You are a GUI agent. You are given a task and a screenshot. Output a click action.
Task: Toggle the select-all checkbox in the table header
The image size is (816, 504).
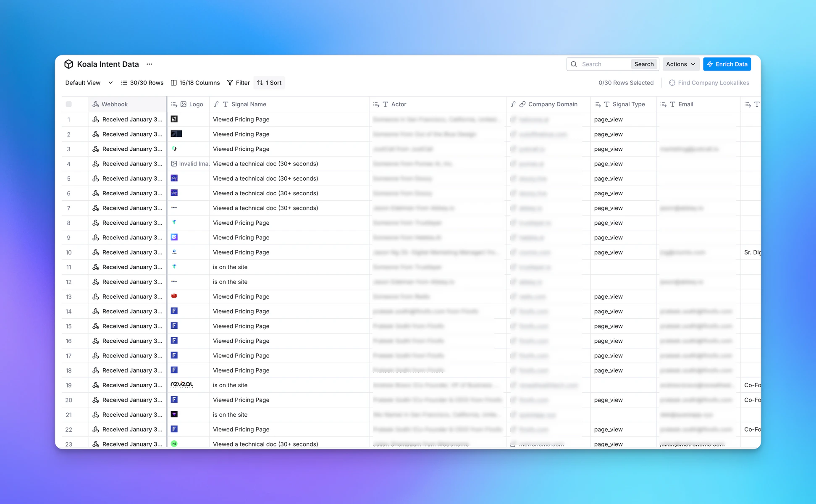click(x=68, y=104)
